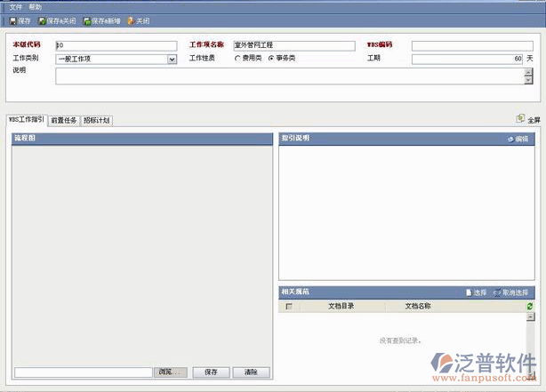This screenshot has height=392, width=546.
Task: Click the 文档目录 column header
Action: [x=341, y=307]
